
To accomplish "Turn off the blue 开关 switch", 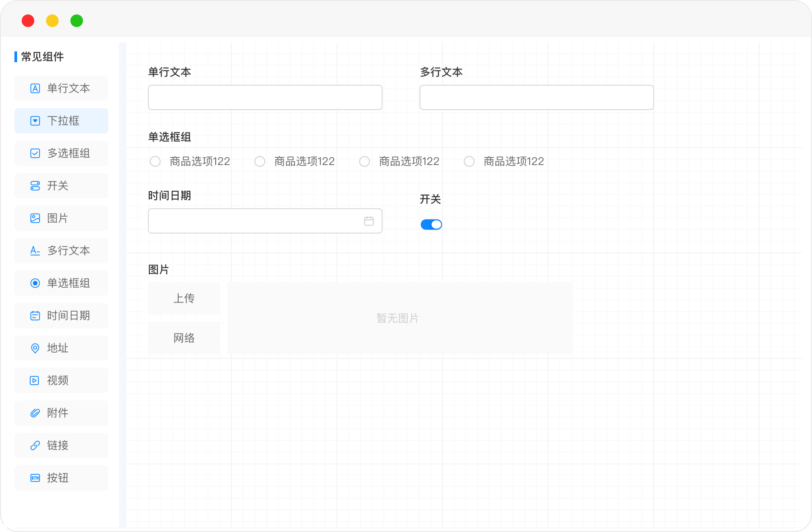I will pyautogui.click(x=431, y=225).
